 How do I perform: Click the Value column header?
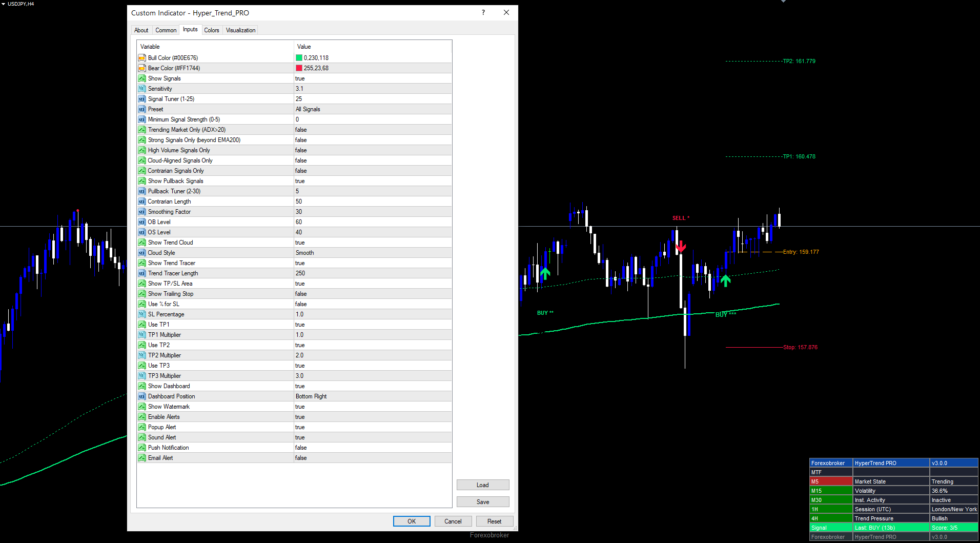tap(373, 47)
